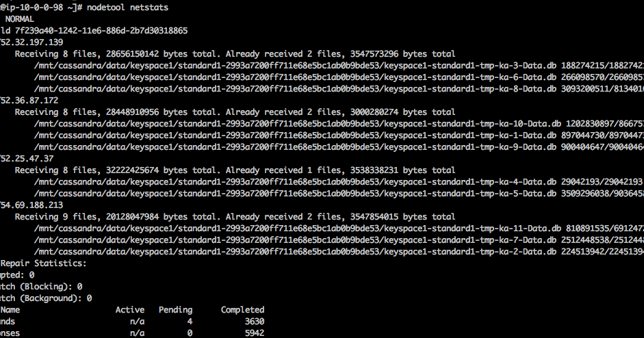Click the tmp-ka-4-Data.db file path
The image size is (644, 338).
295,182
